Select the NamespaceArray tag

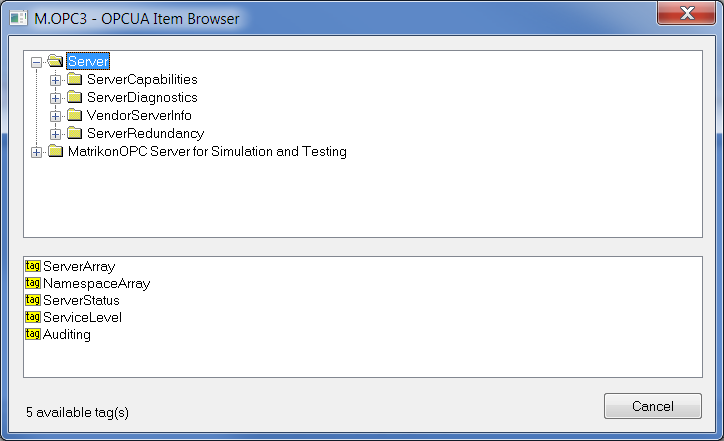pos(96,284)
